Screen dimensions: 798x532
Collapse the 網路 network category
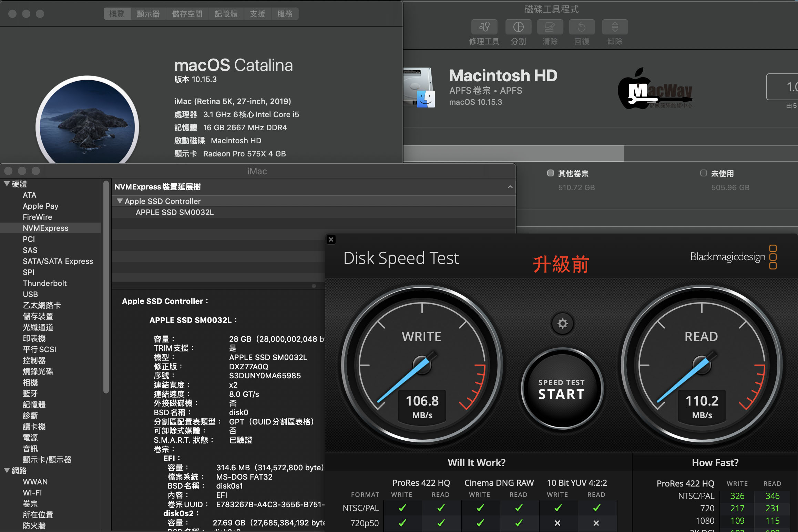[x=7, y=471]
